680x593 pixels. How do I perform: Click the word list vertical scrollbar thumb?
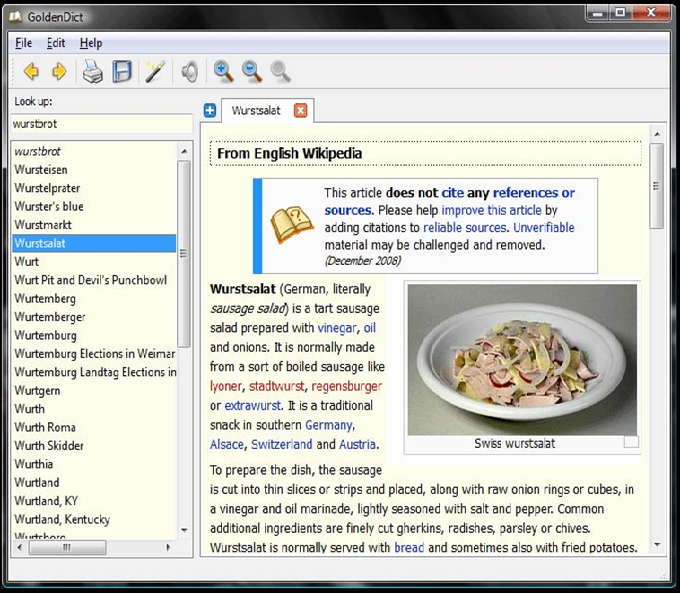pyautogui.click(x=184, y=254)
